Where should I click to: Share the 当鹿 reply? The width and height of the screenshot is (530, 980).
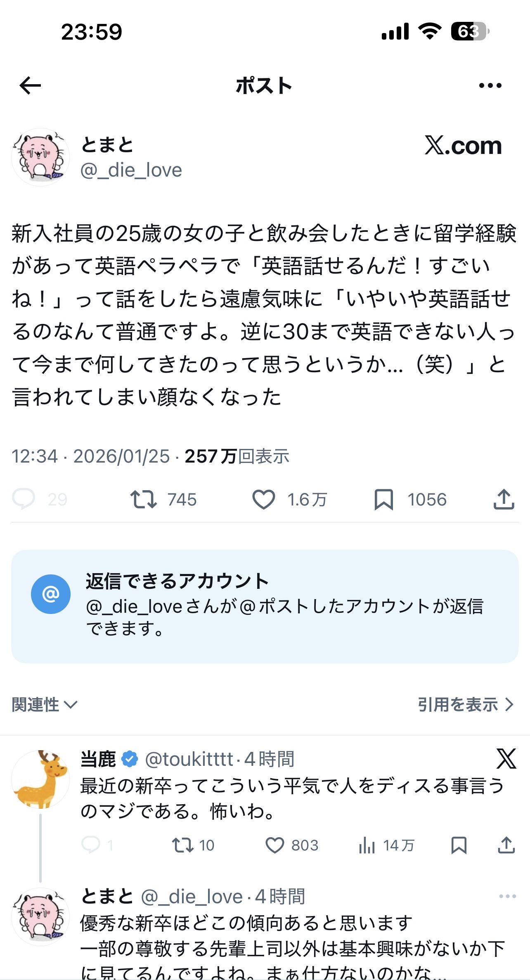click(x=506, y=845)
